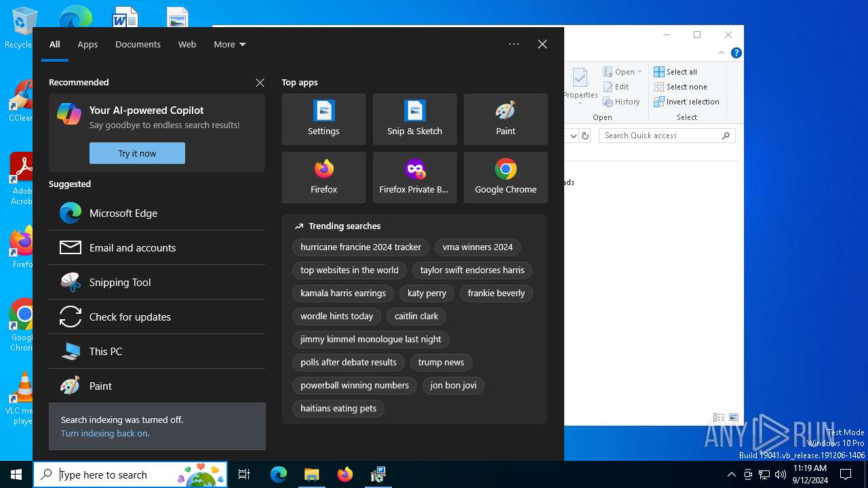Expand the More filter dropdown
This screenshot has width=868, height=488.
point(230,44)
